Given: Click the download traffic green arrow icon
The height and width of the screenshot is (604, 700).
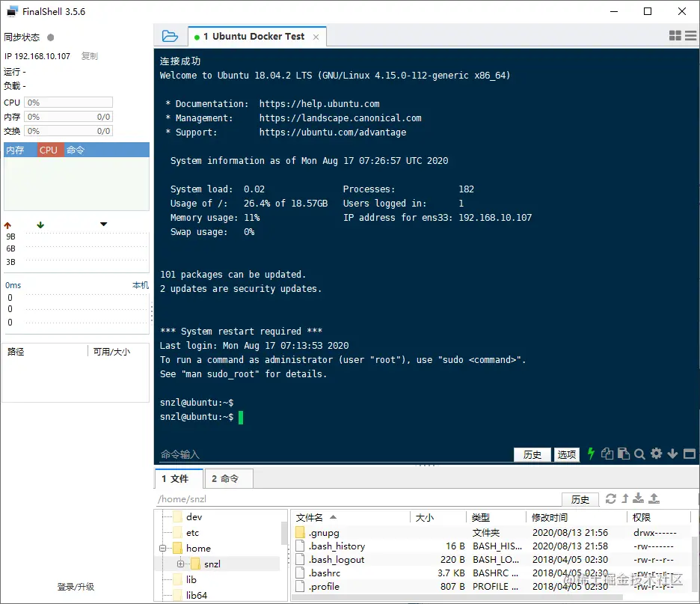Looking at the screenshot, I should point(40,225).
